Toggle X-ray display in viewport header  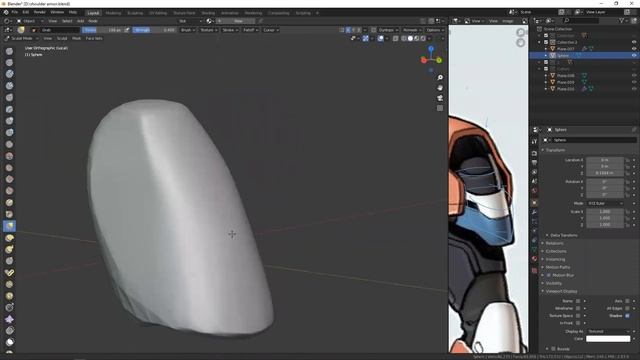coord(396,38)
